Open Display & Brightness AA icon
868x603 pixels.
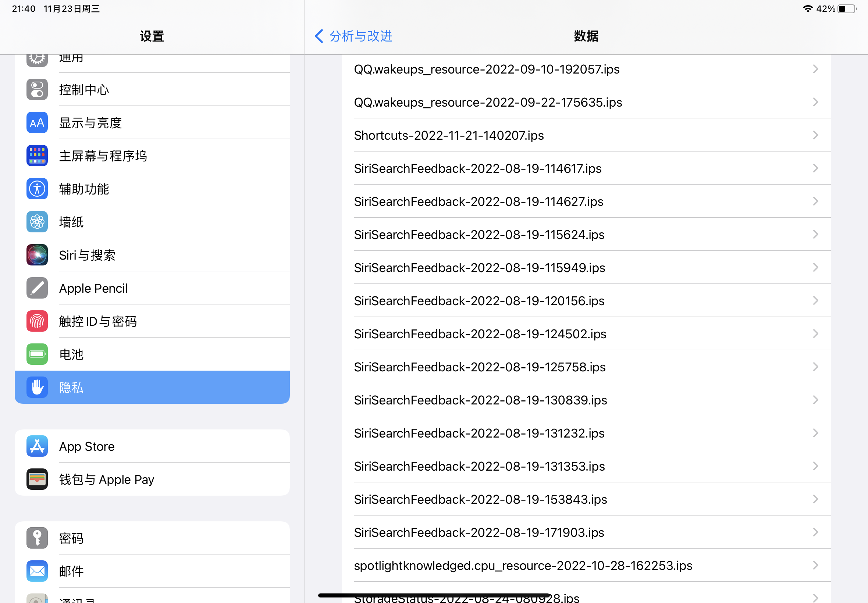point(37,123)
